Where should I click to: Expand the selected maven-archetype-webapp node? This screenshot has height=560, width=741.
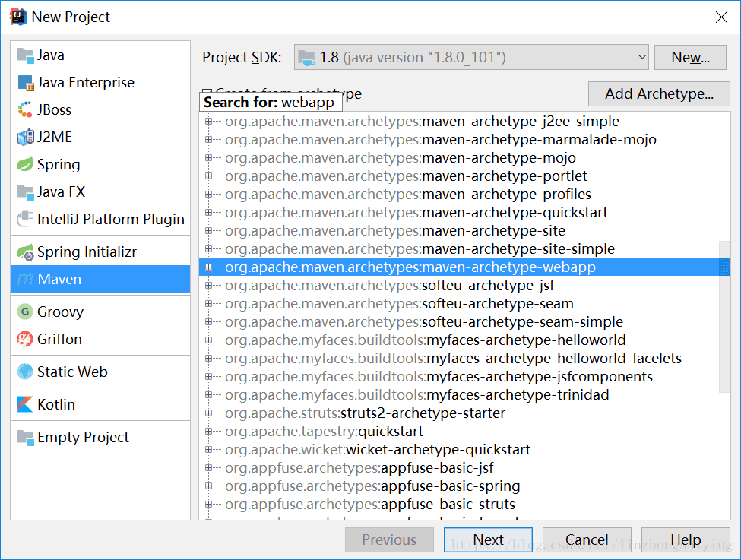click(x=208, y=267)
